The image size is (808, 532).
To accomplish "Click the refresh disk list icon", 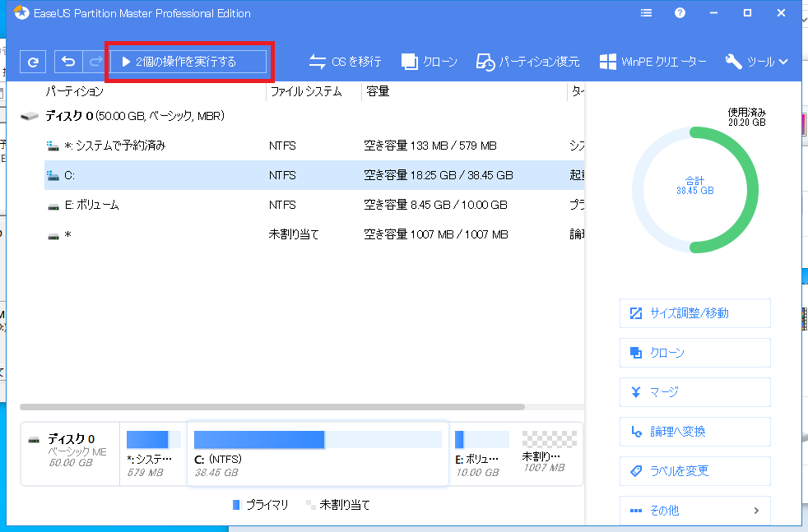I will [33, 61].
